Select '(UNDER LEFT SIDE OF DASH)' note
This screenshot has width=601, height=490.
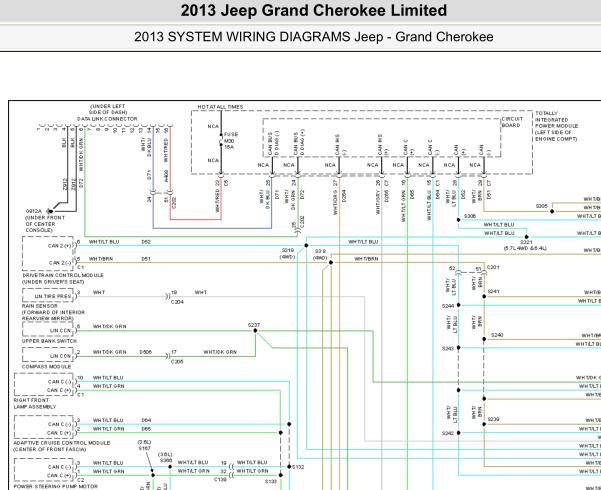pos(108,109)
